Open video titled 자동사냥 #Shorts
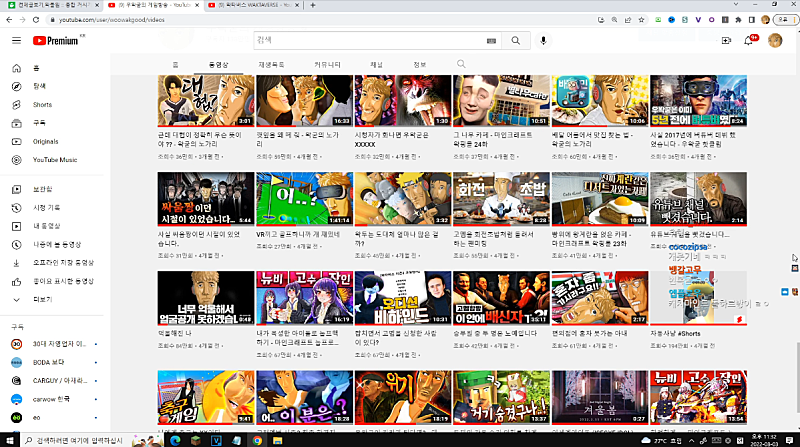This screenshot has width=800, height=447. (x=675, y=334)
